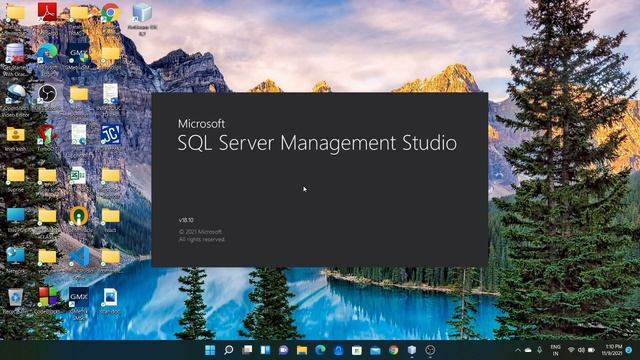Open the volume speaker tray icon
This screenshot has height=360, width=640.
point(581,350)
